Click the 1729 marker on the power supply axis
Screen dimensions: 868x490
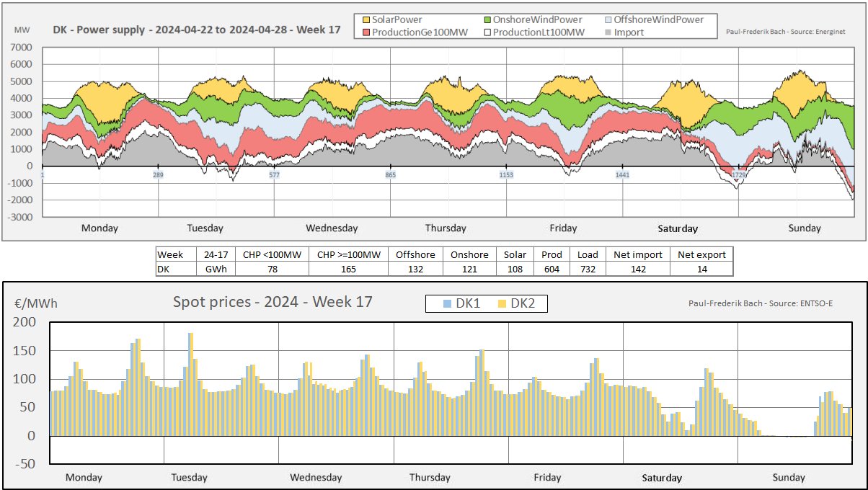click(x=738, y=175)
